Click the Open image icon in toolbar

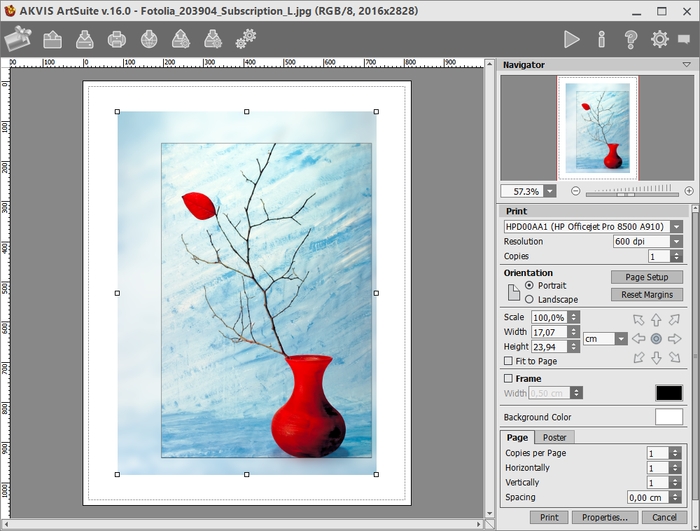click(x=53, y=40)
